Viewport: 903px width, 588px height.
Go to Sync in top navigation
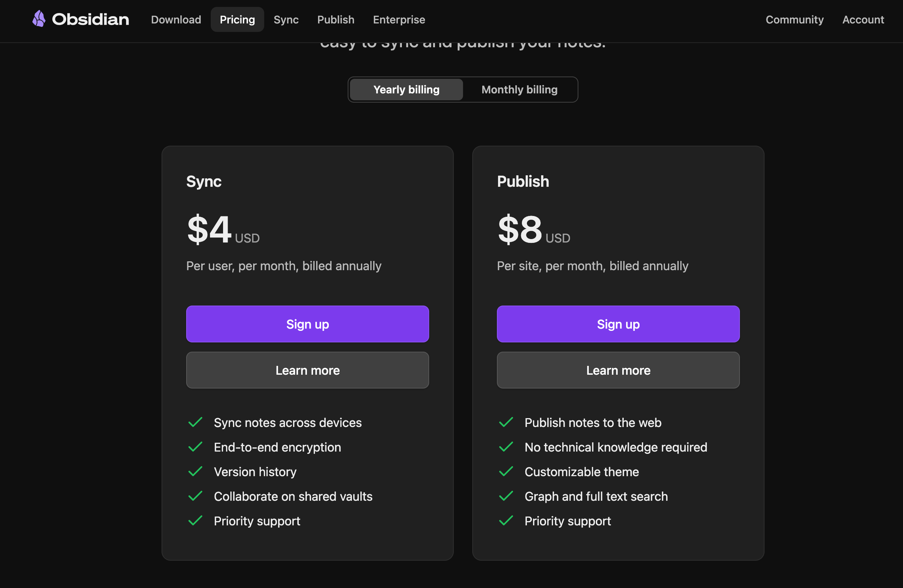(286, 20)
